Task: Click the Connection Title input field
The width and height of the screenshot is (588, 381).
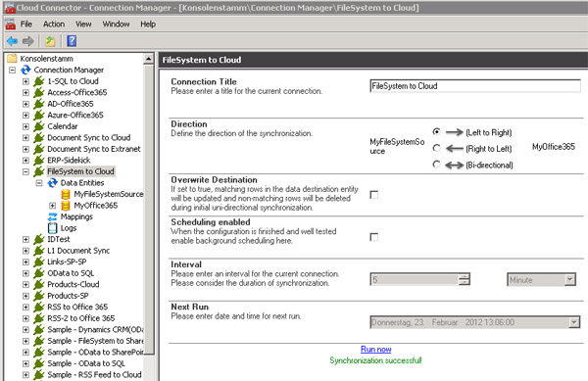Action: point(475,86)
